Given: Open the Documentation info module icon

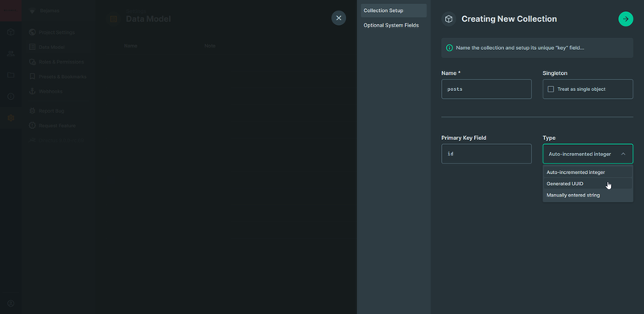Looking at the screenshot, I should tap(10, 96).
